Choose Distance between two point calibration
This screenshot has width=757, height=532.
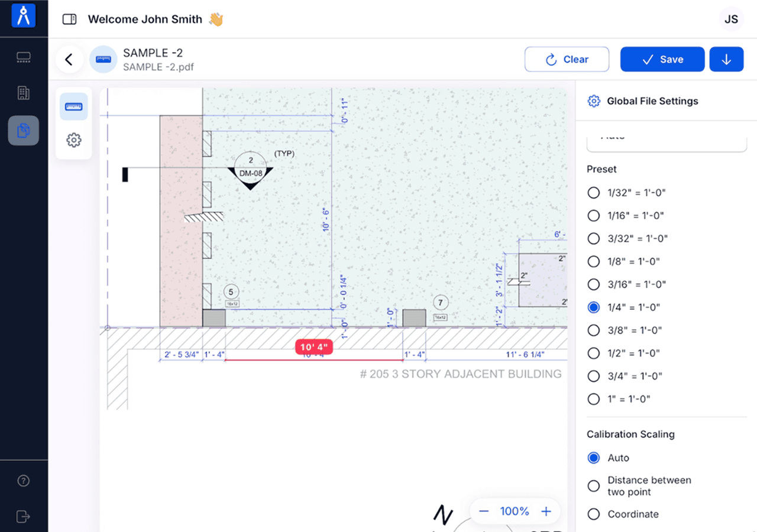pyautogui.click(x=594, y=486)
